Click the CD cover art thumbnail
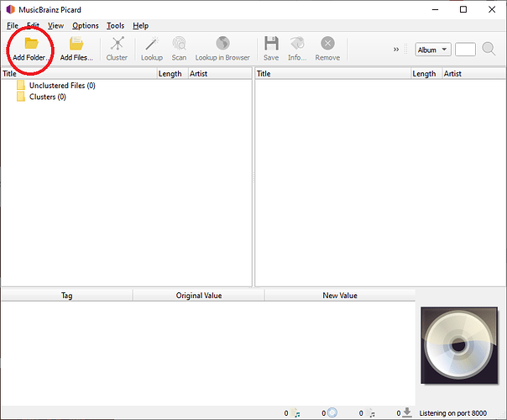 coord(459,345)
